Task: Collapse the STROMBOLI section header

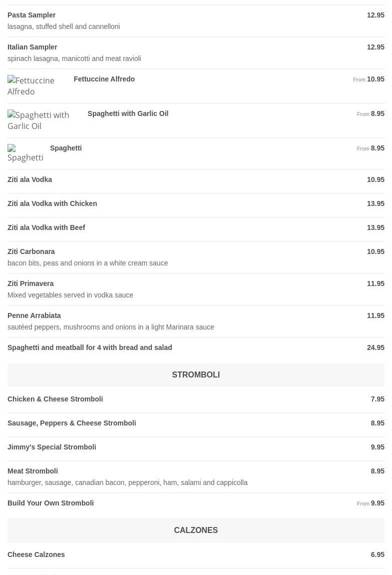Action: click(x=196, y=374)
